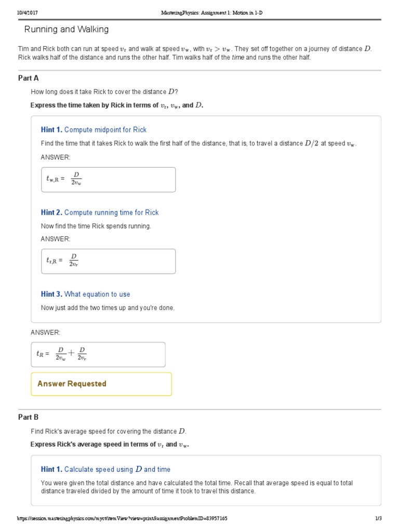
Task: Click the t_R final answer field
Action: (x=98, y=354)
